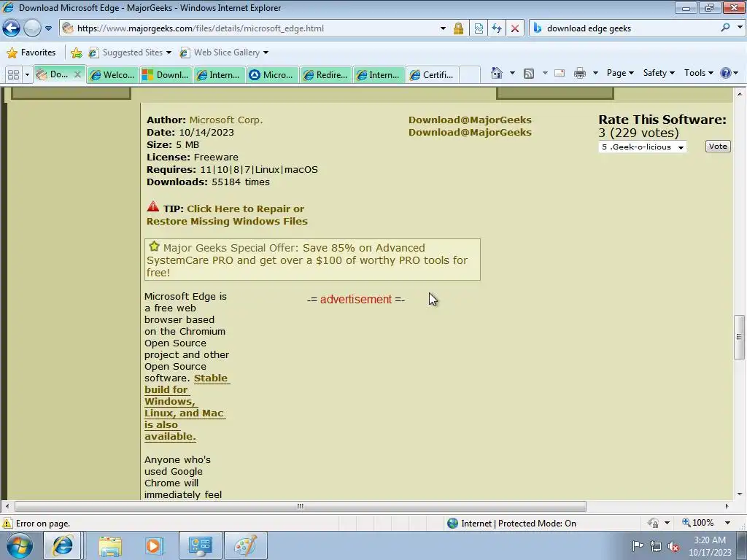This screenshot has height=560, width=747.
Task: Click the first Download@MajorGeeks link
Action: [470, 120]
